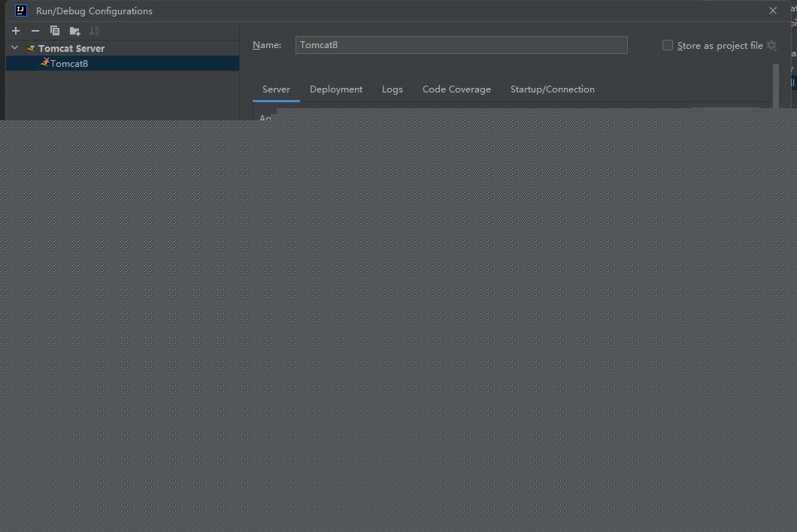This screenshot has height=532, width=797.
Task: Select the Tomcat Server group row
Action: [x=123, y=48]
